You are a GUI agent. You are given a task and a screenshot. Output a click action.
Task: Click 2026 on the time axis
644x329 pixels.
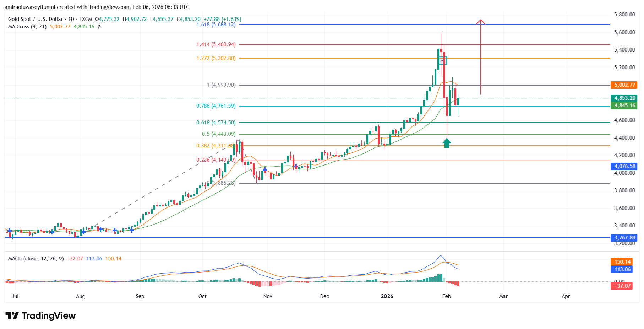pos(387,296)
